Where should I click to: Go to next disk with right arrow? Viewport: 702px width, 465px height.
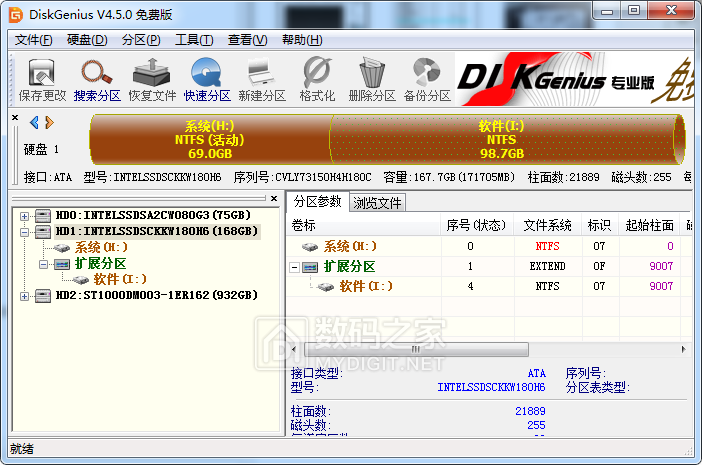click(49, 122)
